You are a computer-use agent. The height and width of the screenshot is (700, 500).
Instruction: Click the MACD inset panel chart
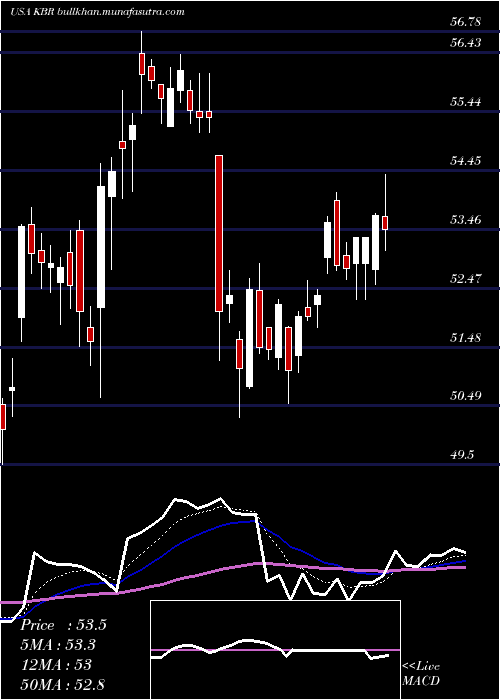[x=275, y=650]
